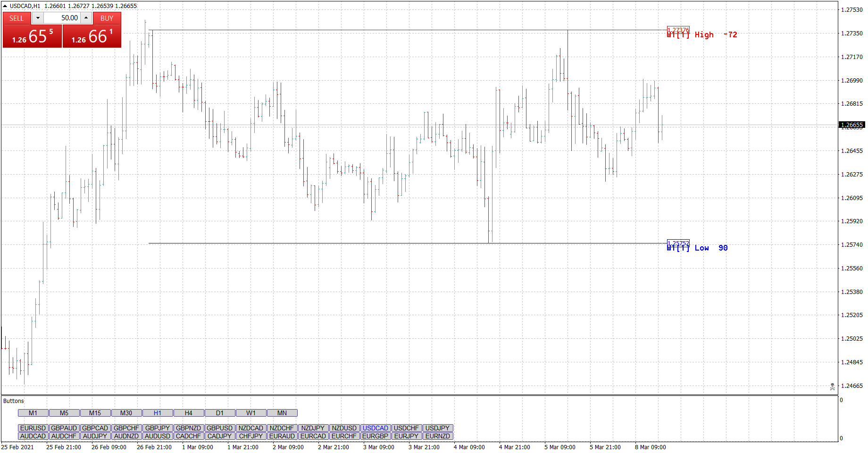Image resolution: width=868 pixels, height=453 pixels.
Task: Click the BUY one-click trading button
Action: click(x=107, y=18)
